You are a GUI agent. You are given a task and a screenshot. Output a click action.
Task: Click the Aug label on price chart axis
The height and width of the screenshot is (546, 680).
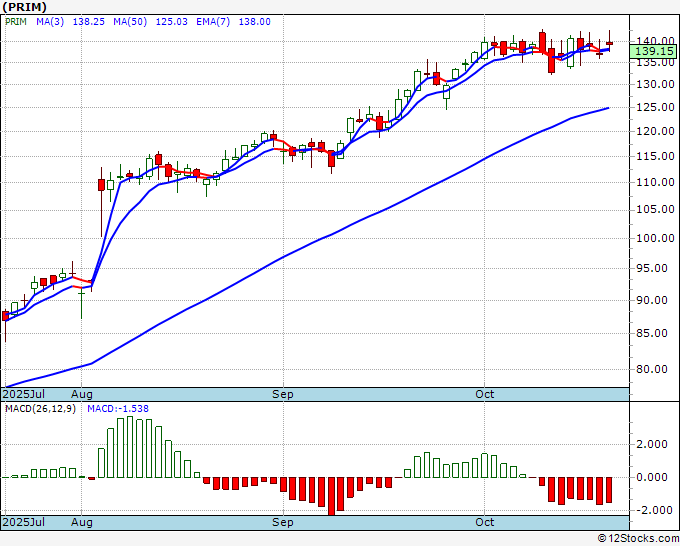tap(82, 394)
